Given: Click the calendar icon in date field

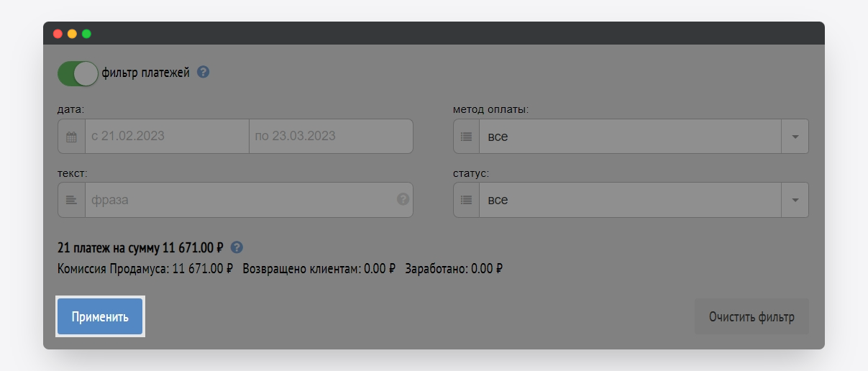Looking at the screenshot, I should pyautogui.click(x=71, y=137).
